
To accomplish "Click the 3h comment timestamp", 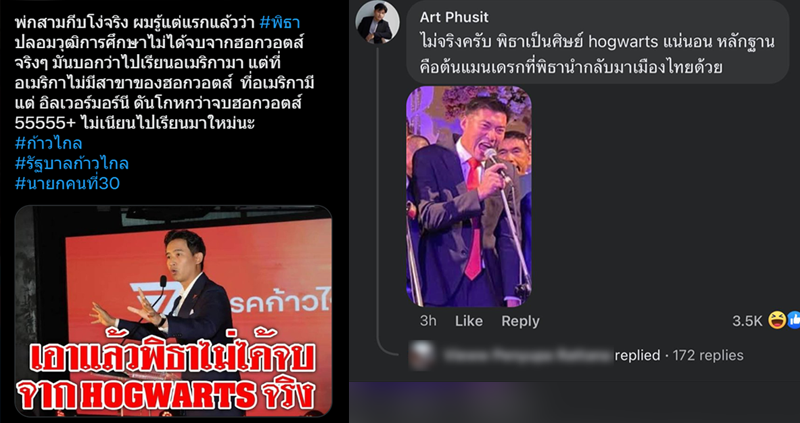I will coord(428,321).
